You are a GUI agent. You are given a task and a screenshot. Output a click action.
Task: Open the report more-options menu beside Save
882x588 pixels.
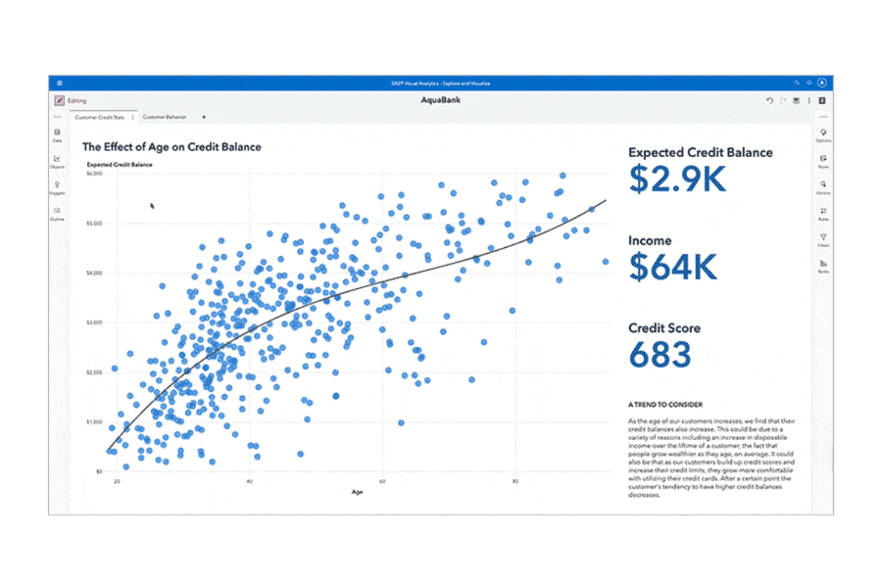[809, 101]
